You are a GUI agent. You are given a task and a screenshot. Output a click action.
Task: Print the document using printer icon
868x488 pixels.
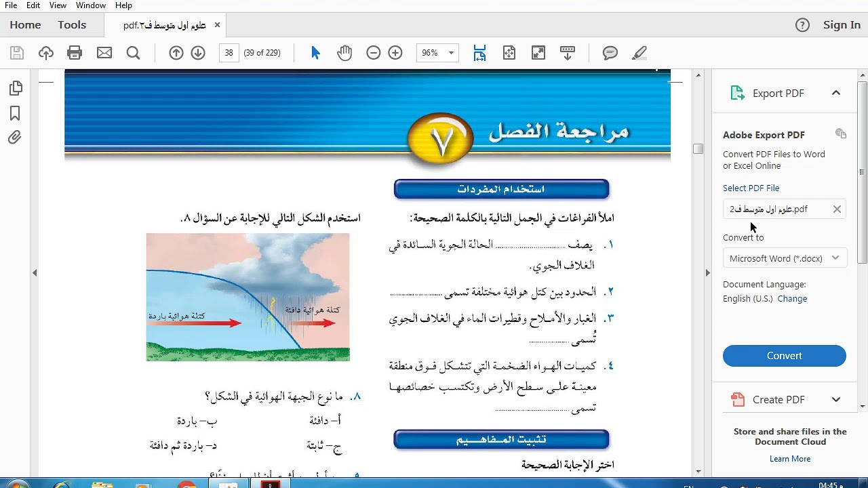tap(75, 53)
